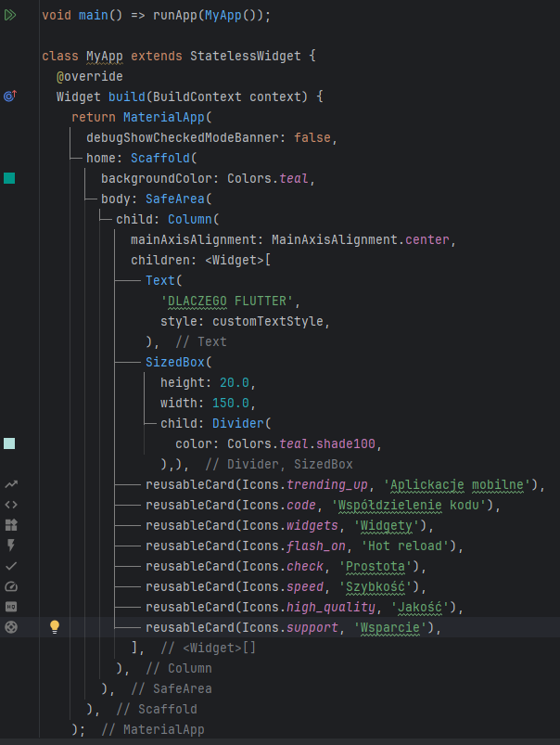This screenshot has width=560, height=745.
Task: Click the check mark icon preview in gutter
Action: point(10,566)
